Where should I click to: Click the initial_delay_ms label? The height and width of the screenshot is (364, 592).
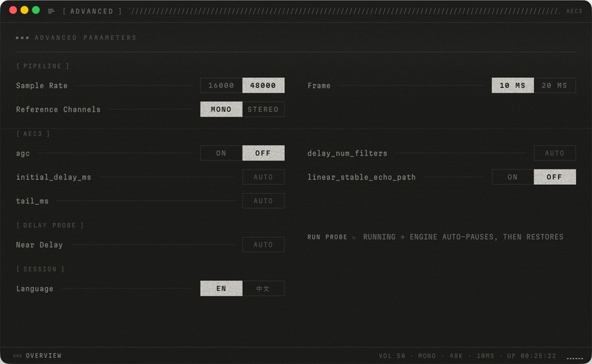click(x=53, y=177)
